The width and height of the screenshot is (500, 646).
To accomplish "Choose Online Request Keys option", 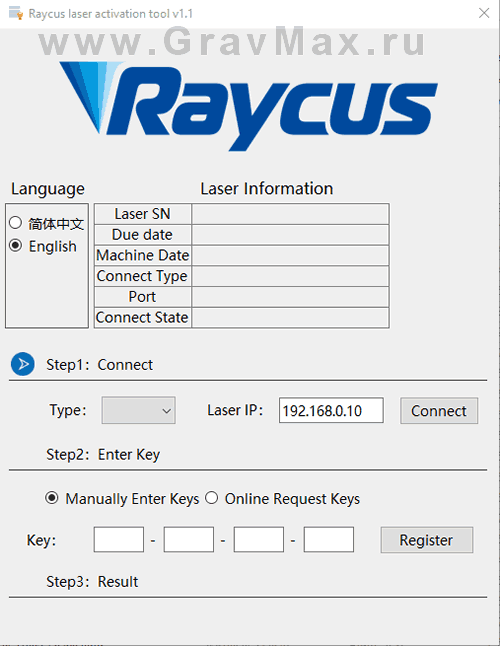I will (x=212, y=498).
